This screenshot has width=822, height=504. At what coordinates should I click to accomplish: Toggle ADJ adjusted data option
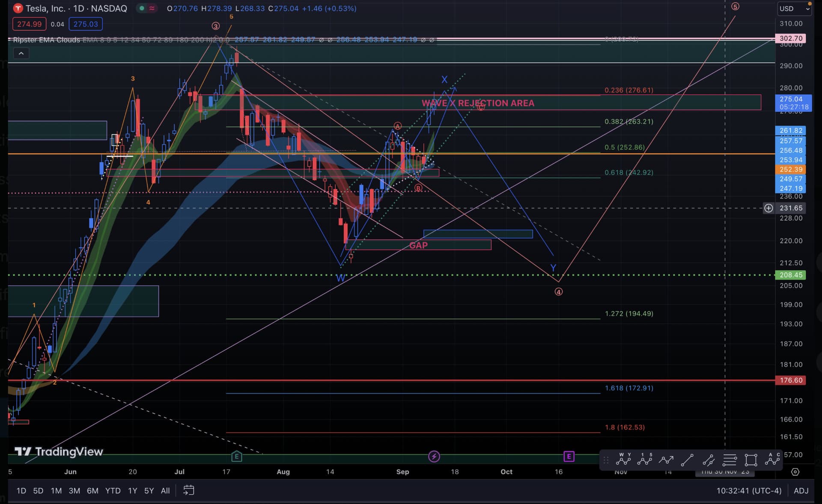(x=801, y=491)
